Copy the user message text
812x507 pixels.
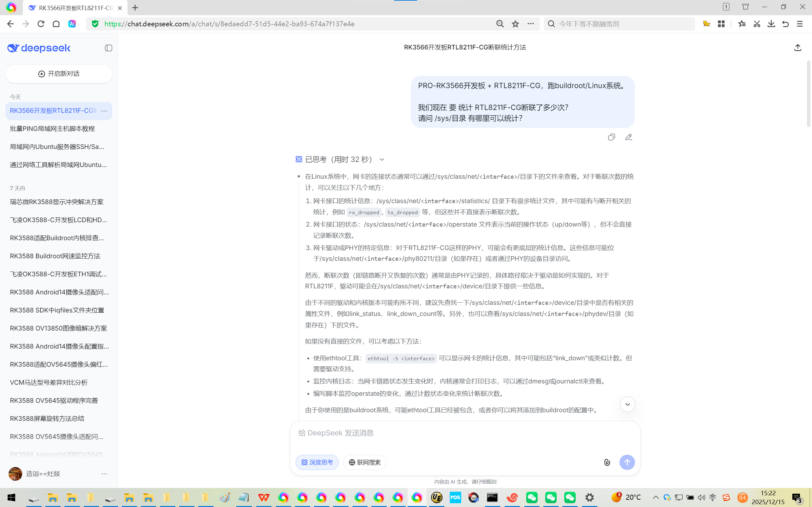(x=611, y=137)
